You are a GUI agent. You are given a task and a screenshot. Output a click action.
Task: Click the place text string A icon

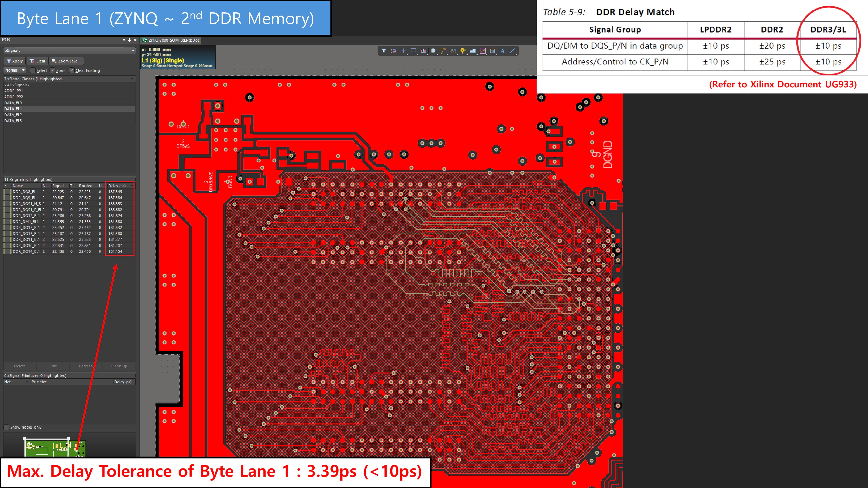[502, 51]
